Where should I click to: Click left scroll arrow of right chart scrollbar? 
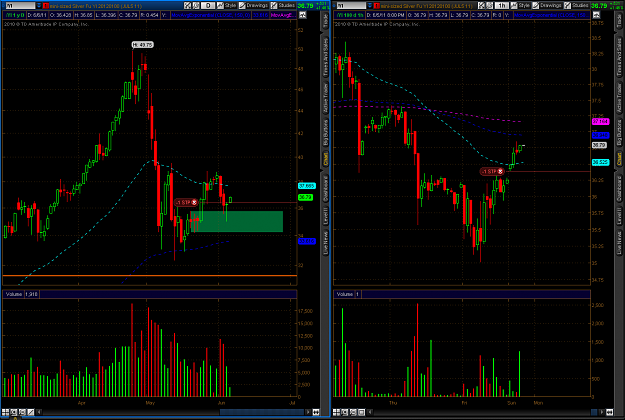point(370,412)
